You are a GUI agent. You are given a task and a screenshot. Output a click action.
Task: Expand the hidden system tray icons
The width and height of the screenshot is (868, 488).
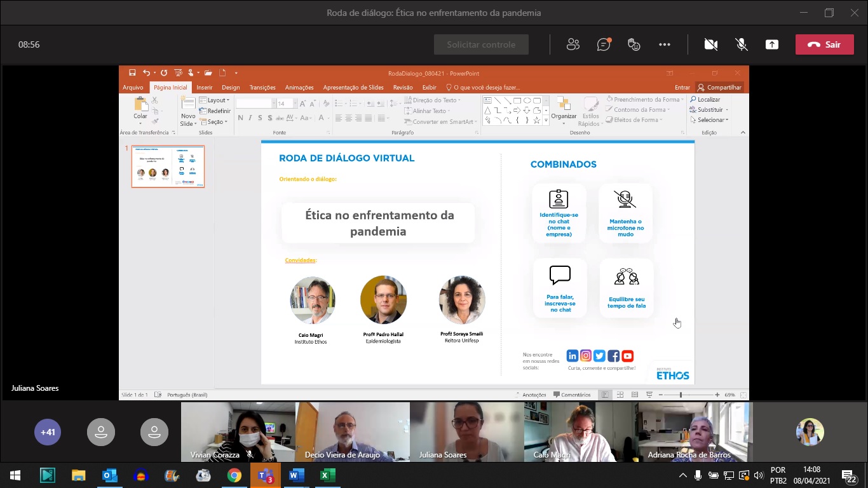tap(683, 475)
